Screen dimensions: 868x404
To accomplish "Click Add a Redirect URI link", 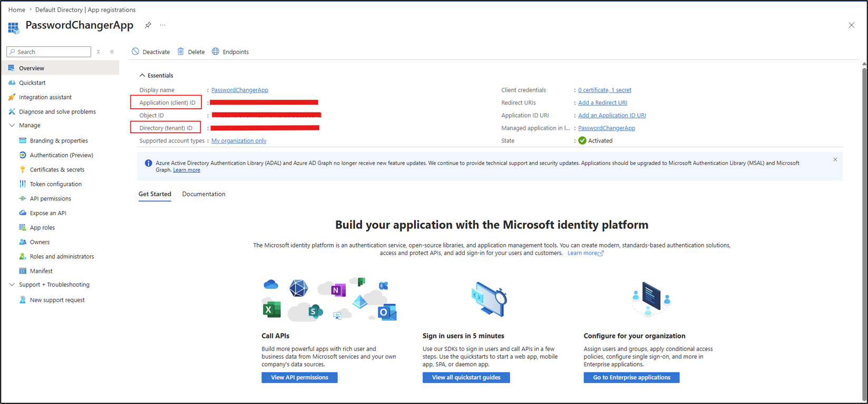I will point(602,103).
